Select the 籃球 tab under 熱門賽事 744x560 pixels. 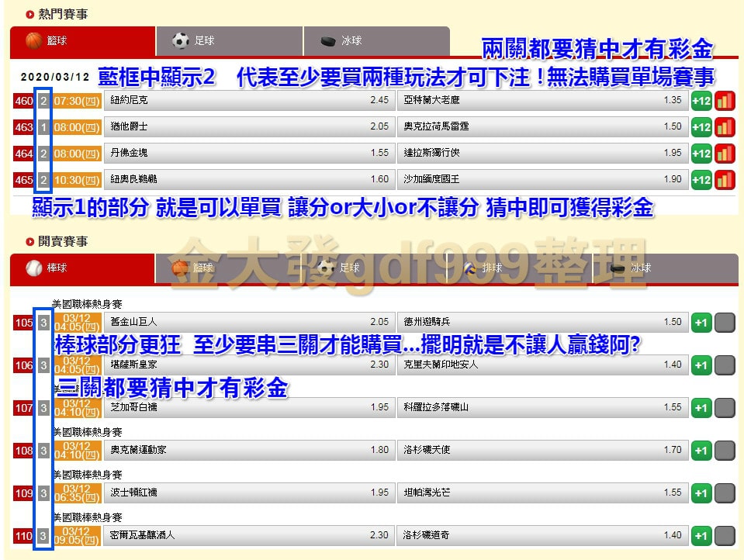tap(83, 41)
